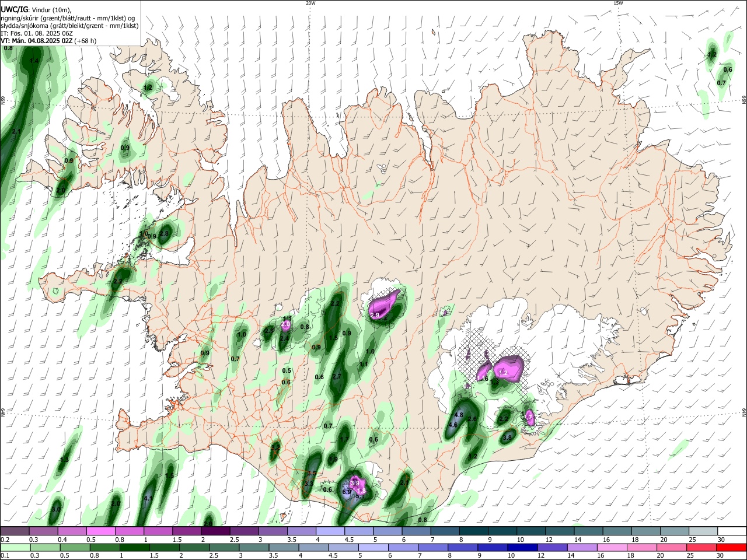
Task: Click the '0.1' label under the lower legend
Action: click(5, 556)
